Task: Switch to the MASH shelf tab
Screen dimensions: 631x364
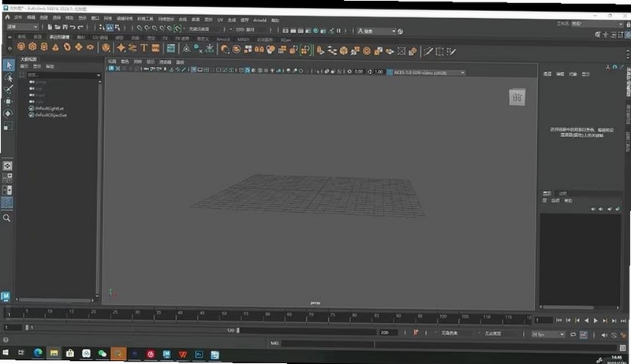Action: point(243,39)
